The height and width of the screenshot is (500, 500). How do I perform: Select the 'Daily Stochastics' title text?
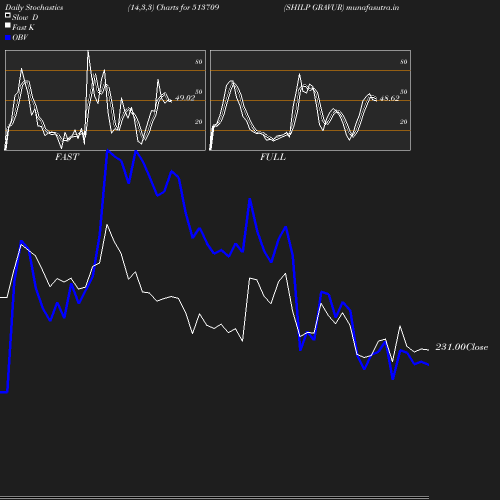click(x=34, y=8)
